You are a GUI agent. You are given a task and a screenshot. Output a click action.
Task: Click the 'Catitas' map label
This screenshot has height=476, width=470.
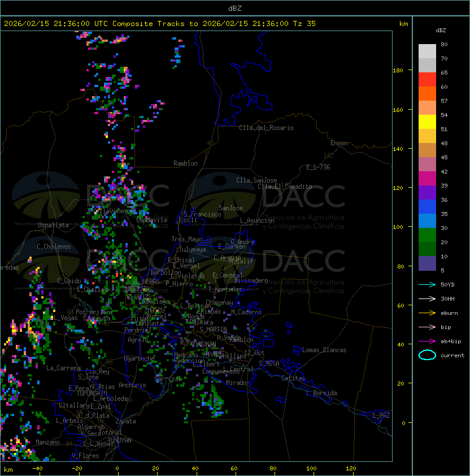pyautogui.click(x=293, y=378)
